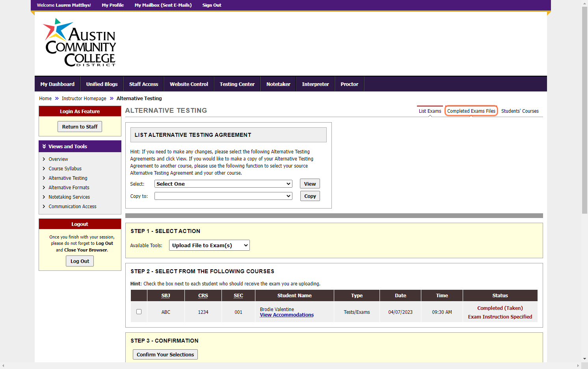This screenshot has width=588, height=369.
Task: Open the Copy to dropdown
Action: pos(223,196)
